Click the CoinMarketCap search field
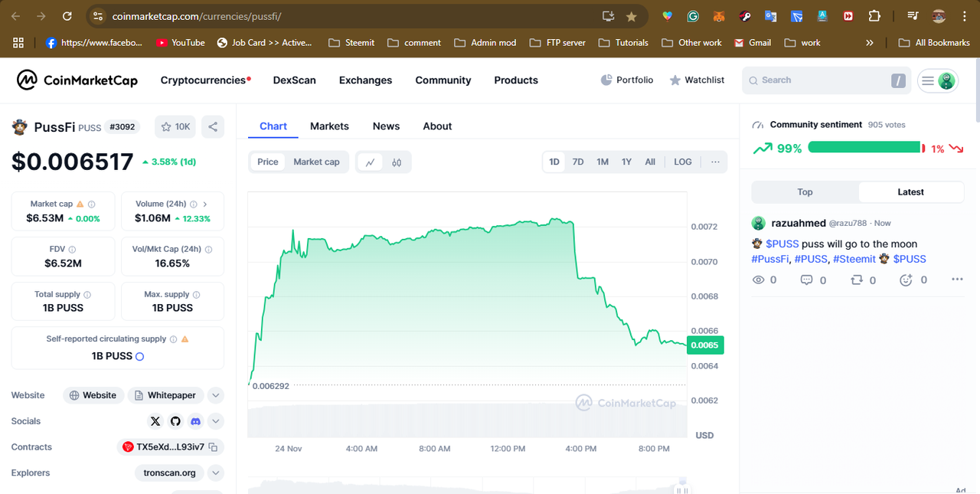Image resolution: width=980 pixels, height=494 pixels. [x=815, y=80]
